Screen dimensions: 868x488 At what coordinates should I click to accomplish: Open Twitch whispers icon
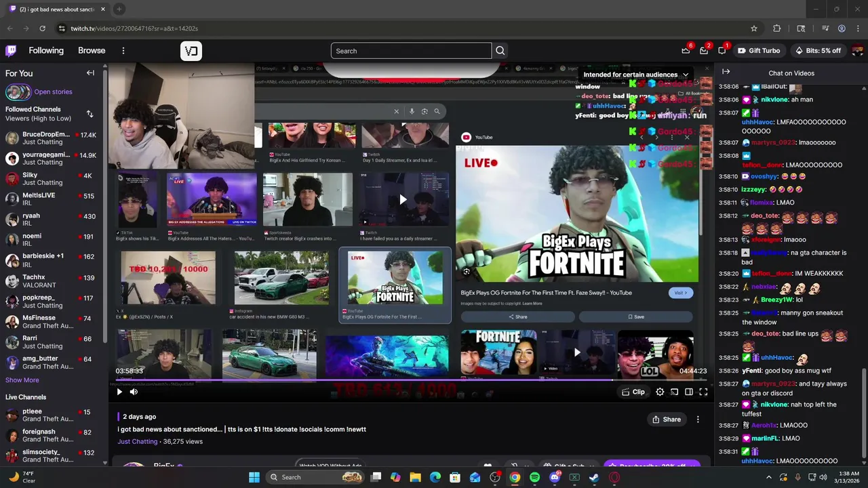(x=722, y=51)
